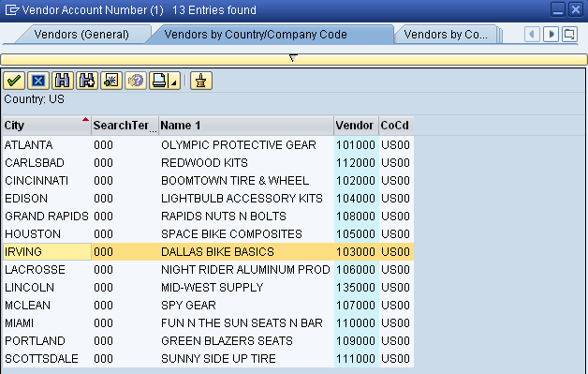The height and width of the screenshot is (374, 588).
Task: Click OLYMPIC PROTECTIVE GEAR name
Action: pos(239,145)
